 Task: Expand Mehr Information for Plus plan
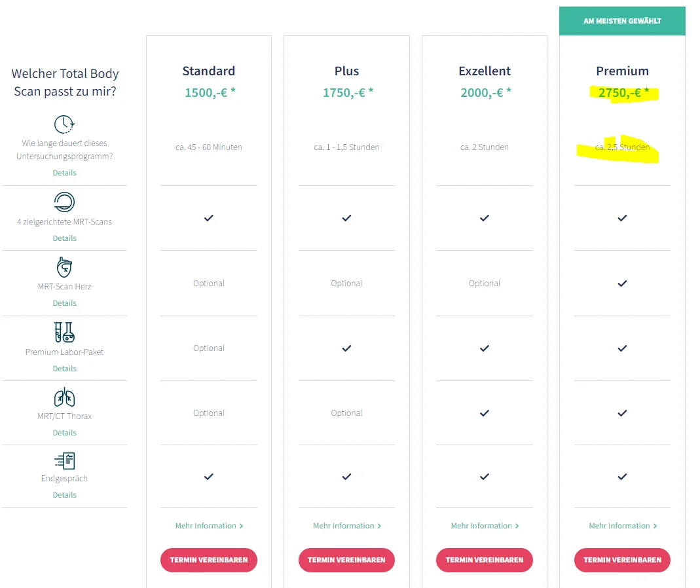347,526
